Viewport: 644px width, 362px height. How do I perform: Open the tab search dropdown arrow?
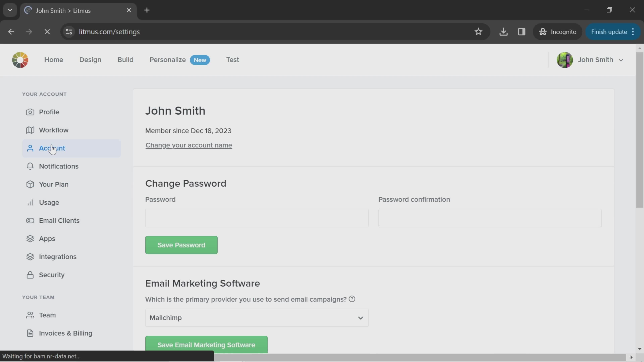[10, 10]
